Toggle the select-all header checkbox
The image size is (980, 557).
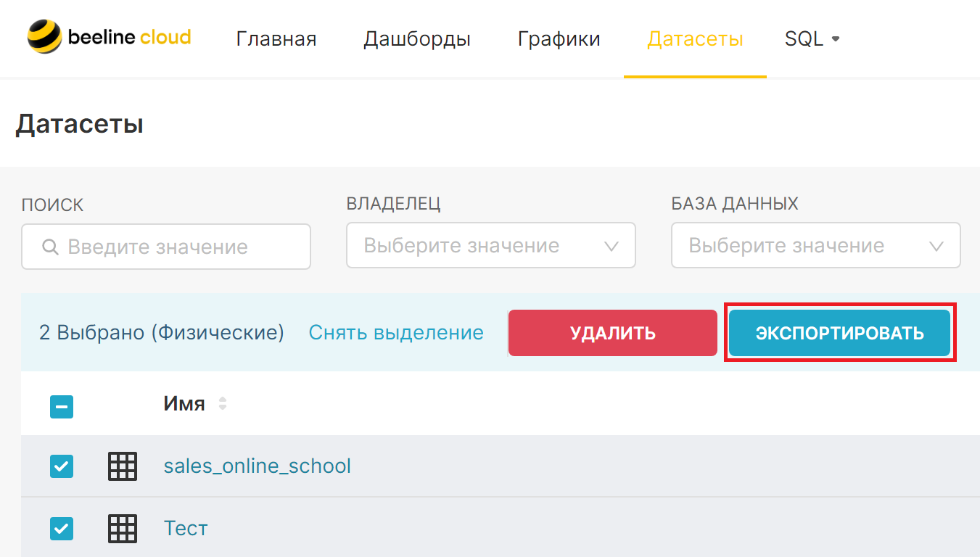[62, 407]
